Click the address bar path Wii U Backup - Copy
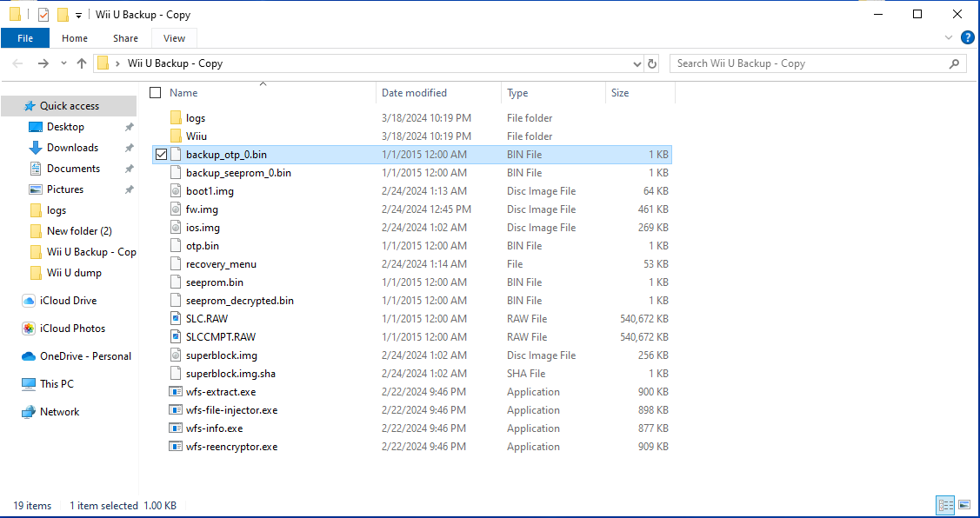 pyautogui.click(x=175, y=63)
